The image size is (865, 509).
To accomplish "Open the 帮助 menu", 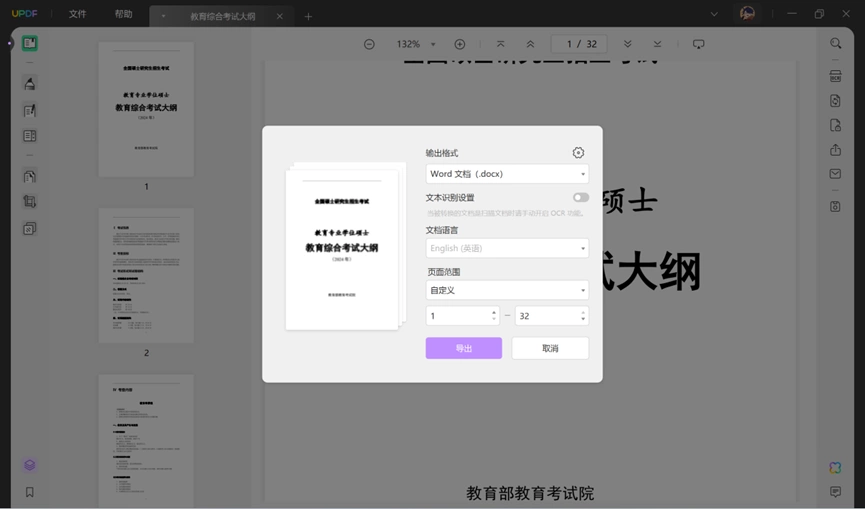I will pyautogui.click(x=124, y=14).
